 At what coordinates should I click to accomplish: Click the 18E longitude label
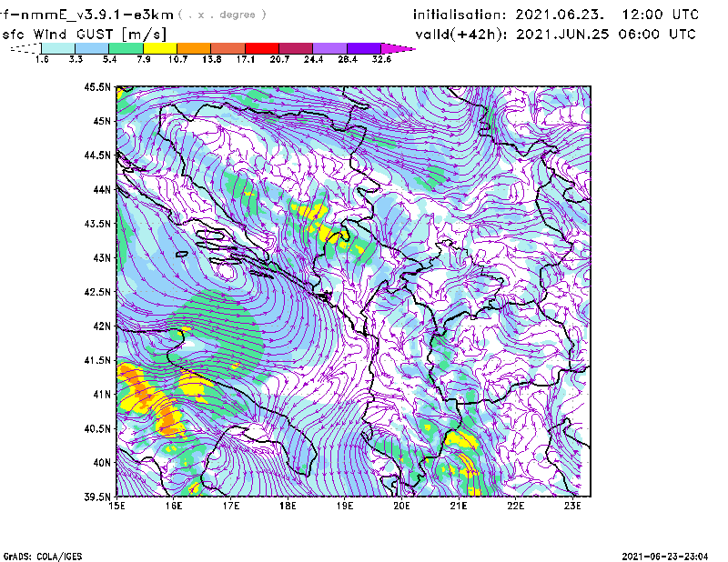click(288, 506)
